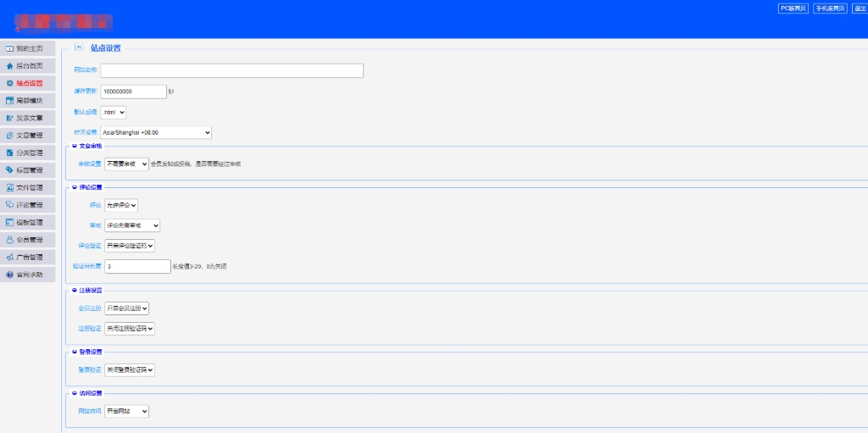The height and width of the screenshot is (433, 868).
Task: Click the 网站名称 text input field
Action: tap(231, 70)
